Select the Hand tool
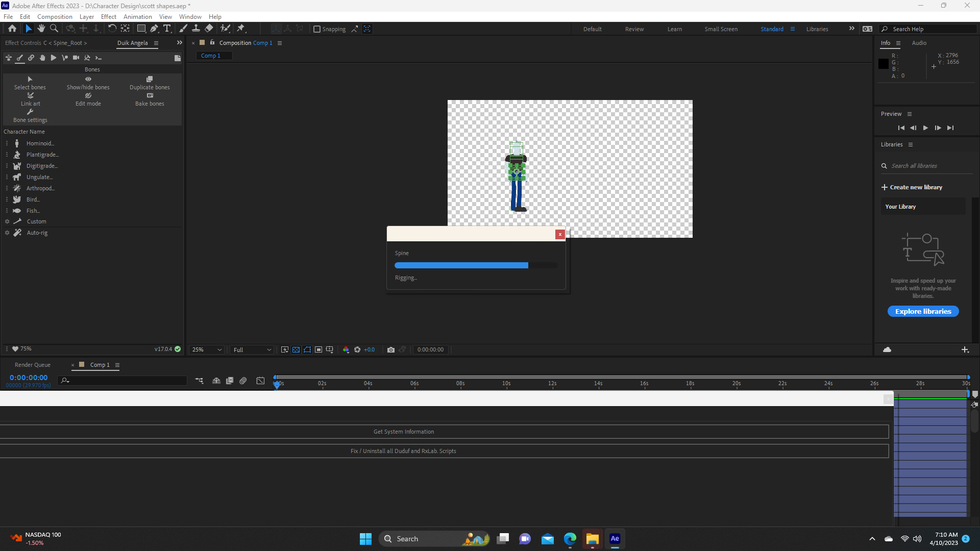980x551 pixels. click(41, 29)
